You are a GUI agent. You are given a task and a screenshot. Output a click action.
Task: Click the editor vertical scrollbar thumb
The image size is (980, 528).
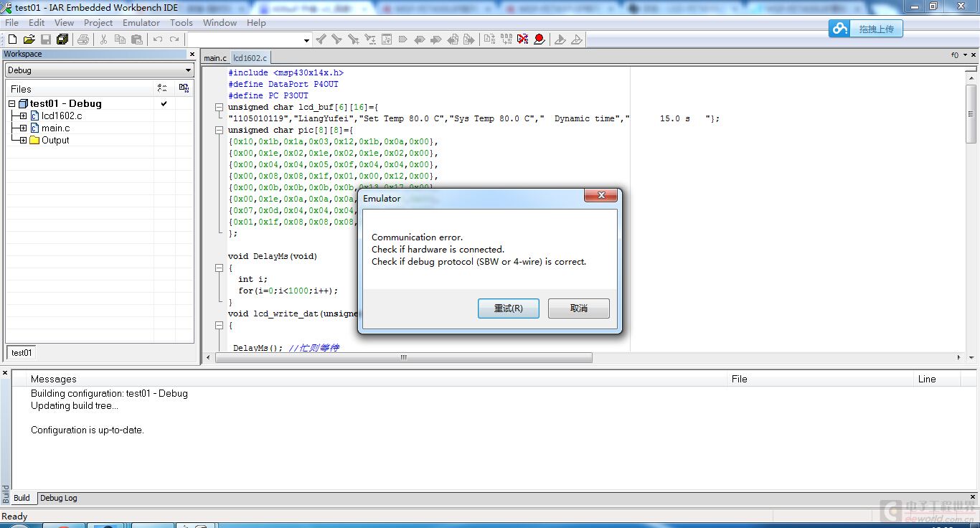point(971,114)
